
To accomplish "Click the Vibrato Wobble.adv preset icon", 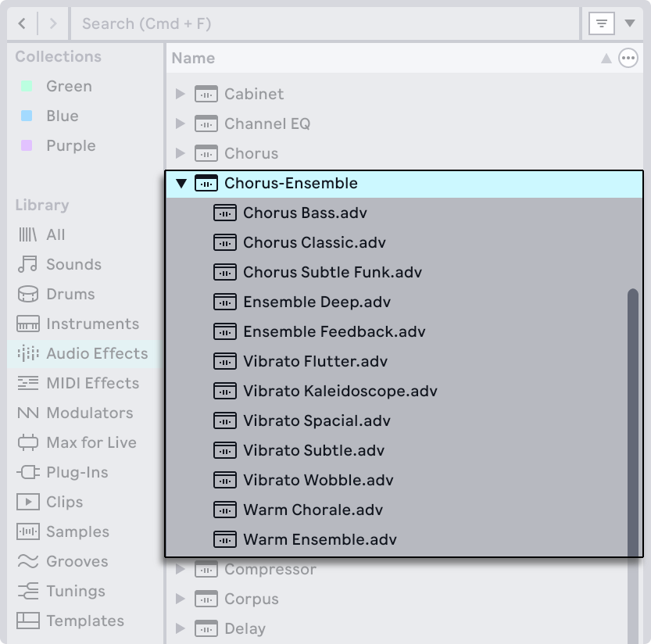I will [x=224, y=480].
